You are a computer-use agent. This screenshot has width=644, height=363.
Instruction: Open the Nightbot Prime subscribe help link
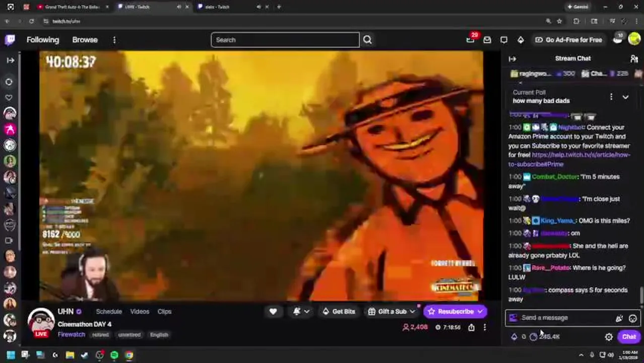click(x=569, y=159)
